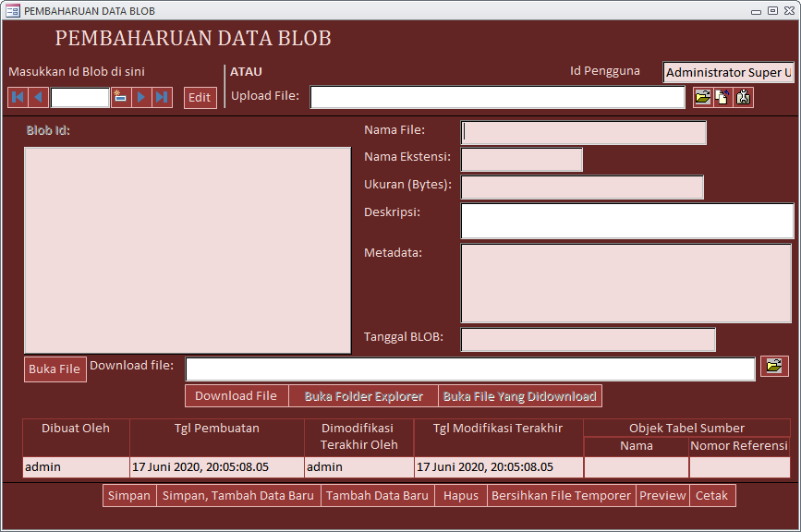
Task: Create a new record with the new-record icon
Action: (x=120, y=97)
